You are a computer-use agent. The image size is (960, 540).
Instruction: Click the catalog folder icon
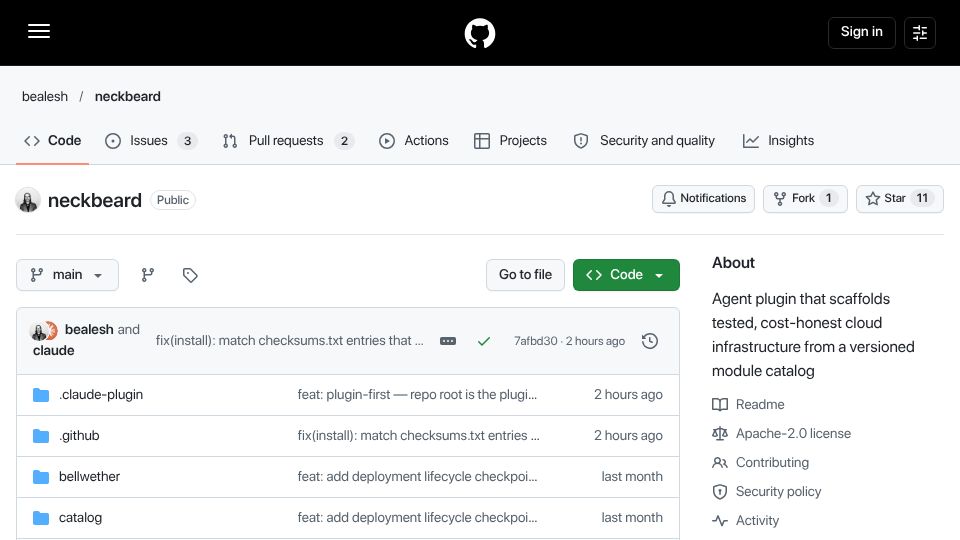(41, 518)
